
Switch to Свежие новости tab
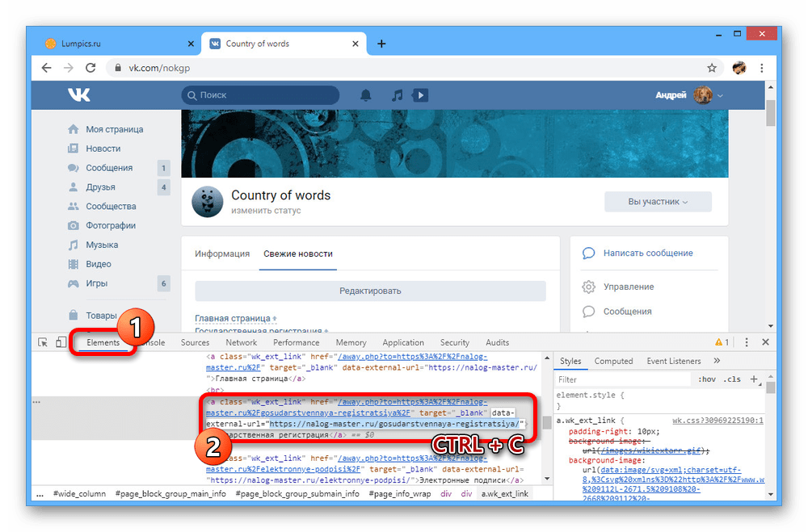pos(298,254)
